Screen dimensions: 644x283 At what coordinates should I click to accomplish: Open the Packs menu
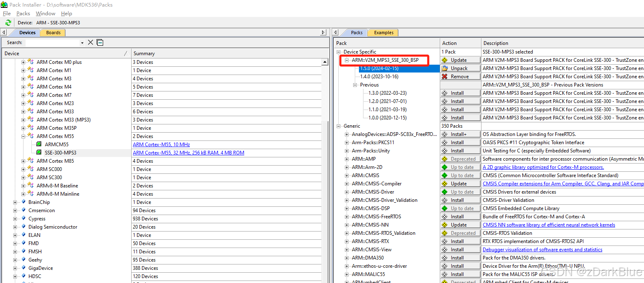point(23,14)
